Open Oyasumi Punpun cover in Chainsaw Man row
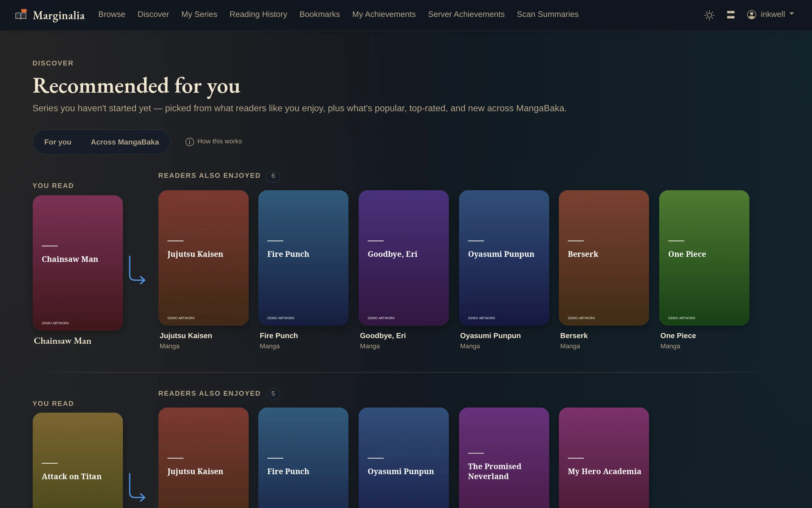The height and width of the screenshot is (508, 812). [x=504, y=258]
